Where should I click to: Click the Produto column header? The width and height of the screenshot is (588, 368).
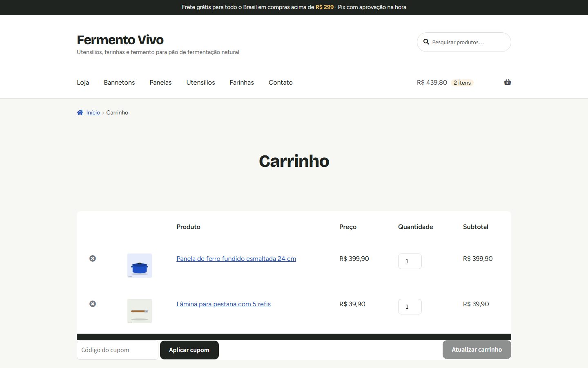[188, 227]
